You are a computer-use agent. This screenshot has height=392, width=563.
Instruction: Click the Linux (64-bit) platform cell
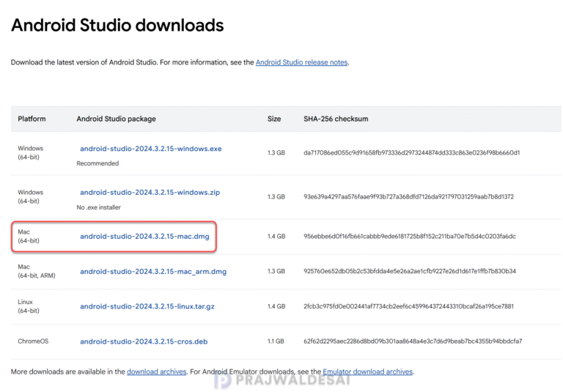coord(29,306)
